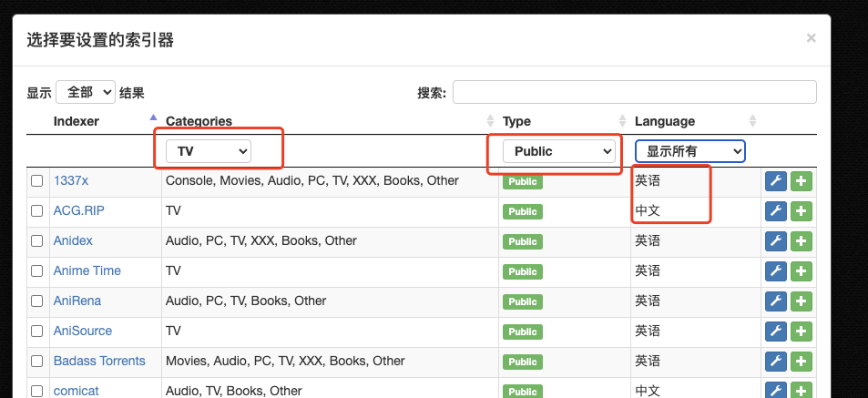Tick the checkbox for Badass Torrents

(x=37, y=361)
